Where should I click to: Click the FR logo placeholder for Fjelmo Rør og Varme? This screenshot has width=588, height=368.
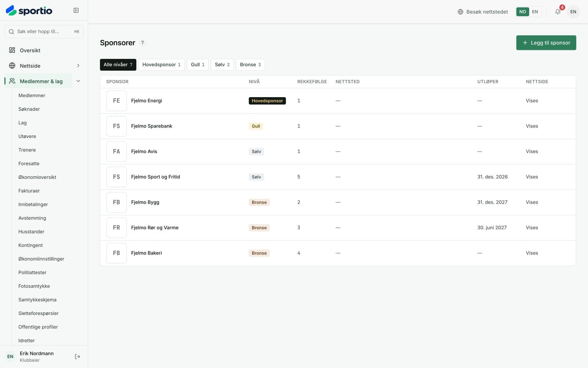116,228
